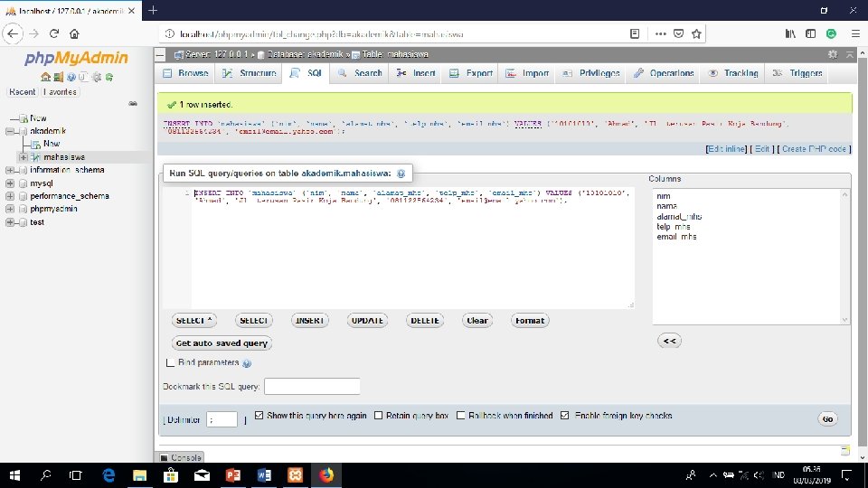Switch to Structure tab

click(x=250, y=73)
